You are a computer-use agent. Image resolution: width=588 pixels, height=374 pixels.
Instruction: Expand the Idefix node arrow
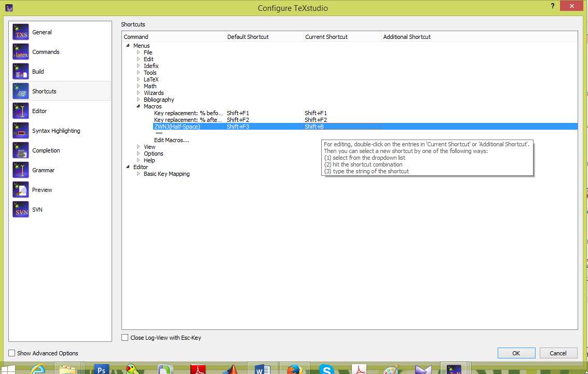pyautogui.click(x=139, y=65)
